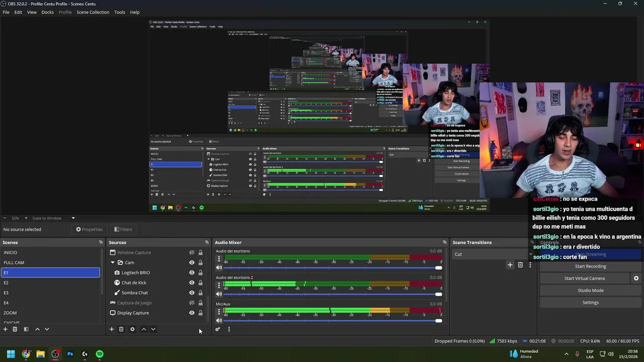Hide the Chat de Kick source
Image resolution: width=644 pixels, height=362 pixels.
192,283
